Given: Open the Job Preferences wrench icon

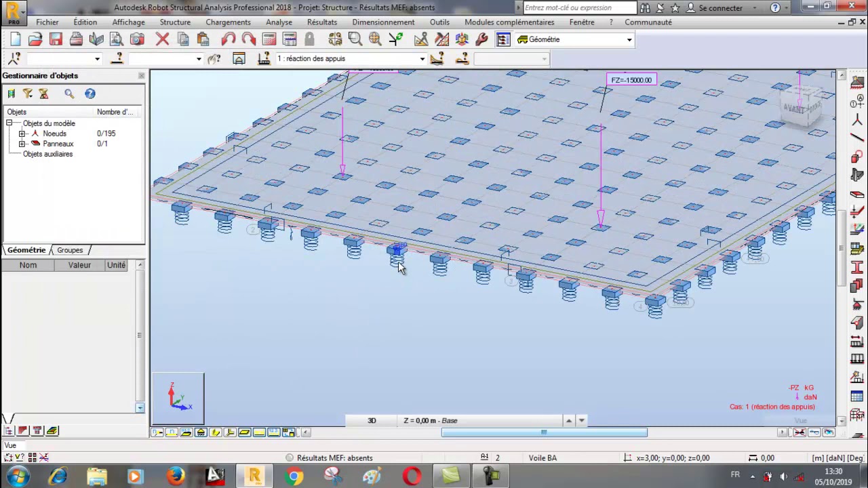Looking at the screenshot, I should click(x=481, y=39).
